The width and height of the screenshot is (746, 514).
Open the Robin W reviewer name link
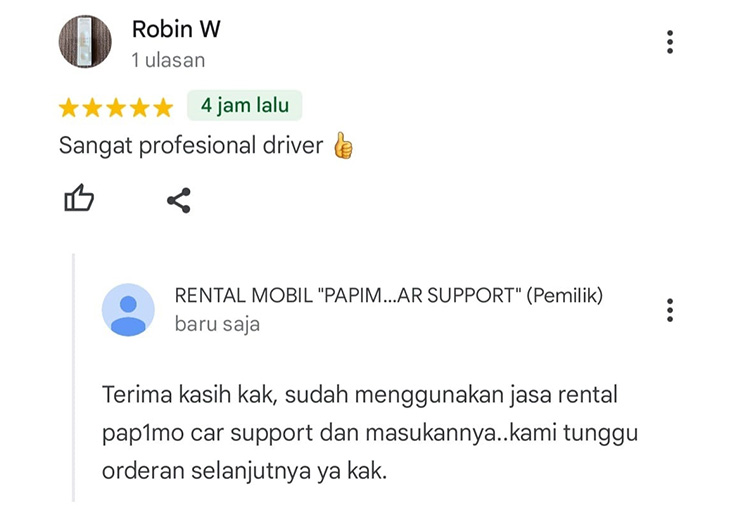[176, 29]
